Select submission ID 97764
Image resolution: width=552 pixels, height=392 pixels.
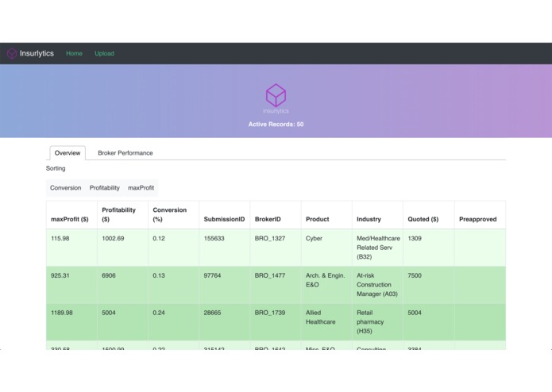(212, 275)
